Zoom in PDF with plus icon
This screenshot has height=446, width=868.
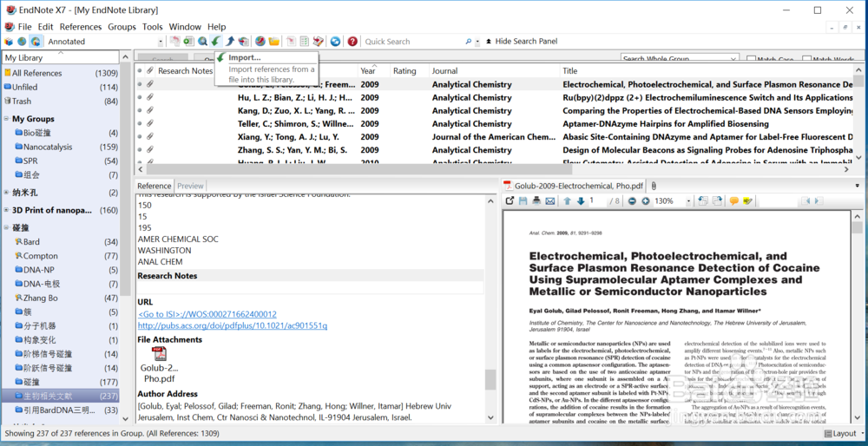tap(646, 200)
